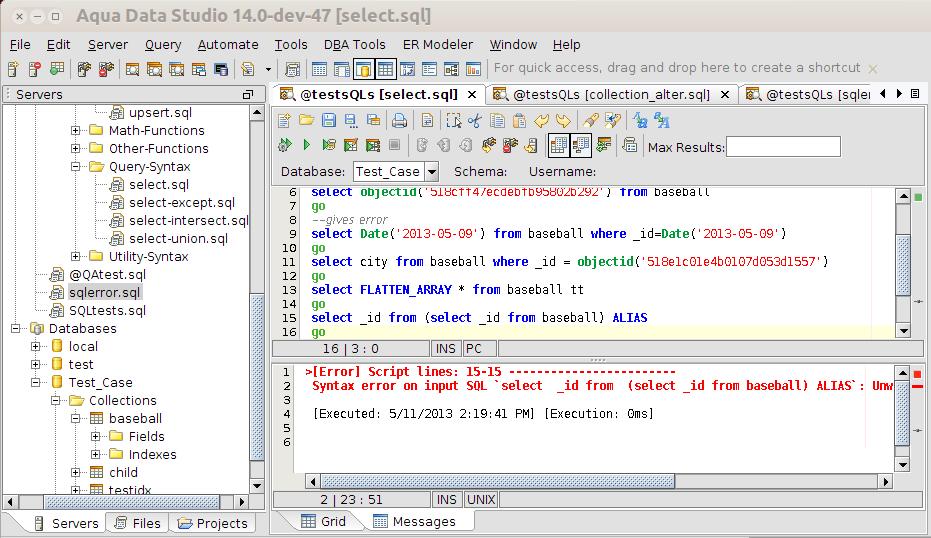Viewport: 931px width, 538px height.
Task: Expand the local database node
Action: [x=36, y=346]
